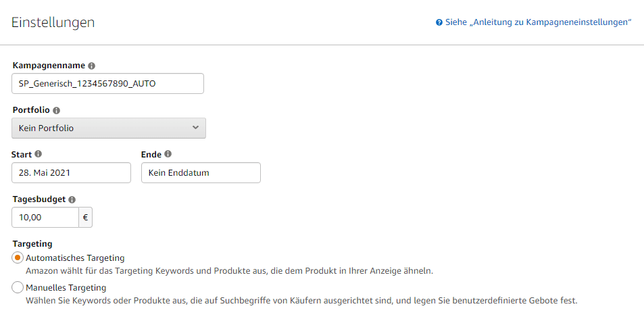The image size is (644, 319).
Task: Select the Automatisches Targeting radio button
Action: pyautogui.click(x=18, y=258)
